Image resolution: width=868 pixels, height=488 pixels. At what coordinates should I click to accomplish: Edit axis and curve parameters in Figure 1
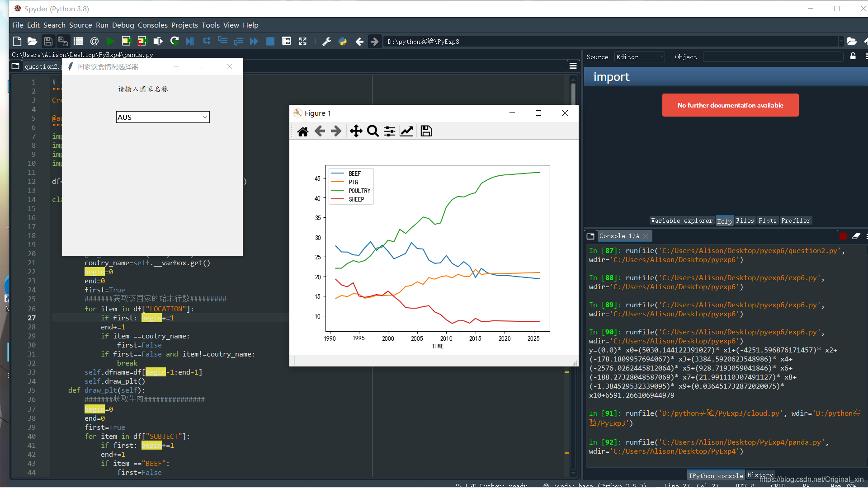(406, 131)
